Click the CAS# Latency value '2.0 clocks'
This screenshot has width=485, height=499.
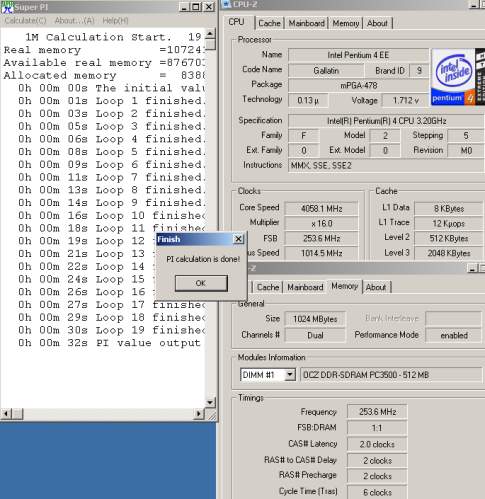click(377, 444)
